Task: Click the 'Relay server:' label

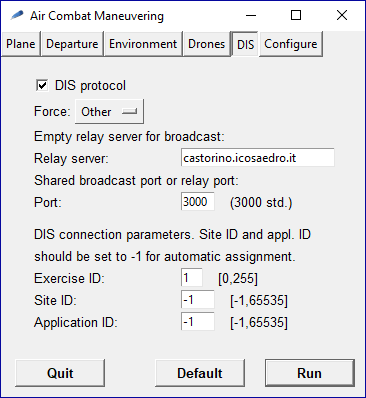Action: click(x=71, y=158)
